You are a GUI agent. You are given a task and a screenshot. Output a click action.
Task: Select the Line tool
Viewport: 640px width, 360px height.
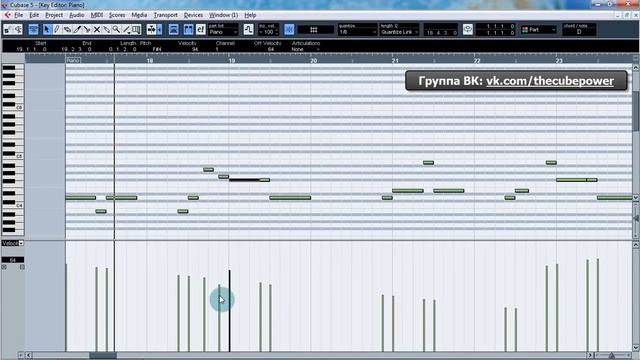(126, 29)
